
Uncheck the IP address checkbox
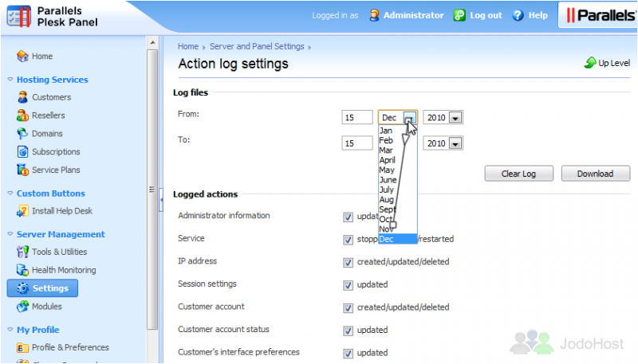[x=348, y=262]
